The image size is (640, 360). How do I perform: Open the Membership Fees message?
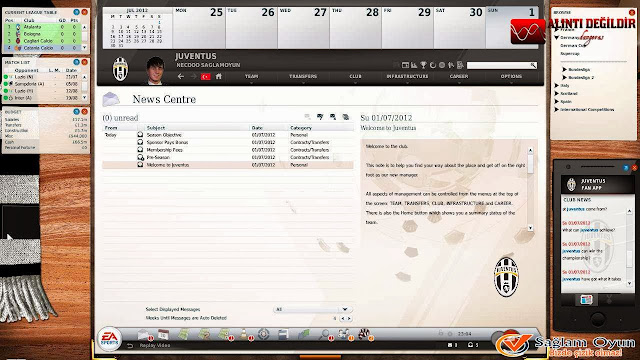pyautogui.click(x=228, y=150)
